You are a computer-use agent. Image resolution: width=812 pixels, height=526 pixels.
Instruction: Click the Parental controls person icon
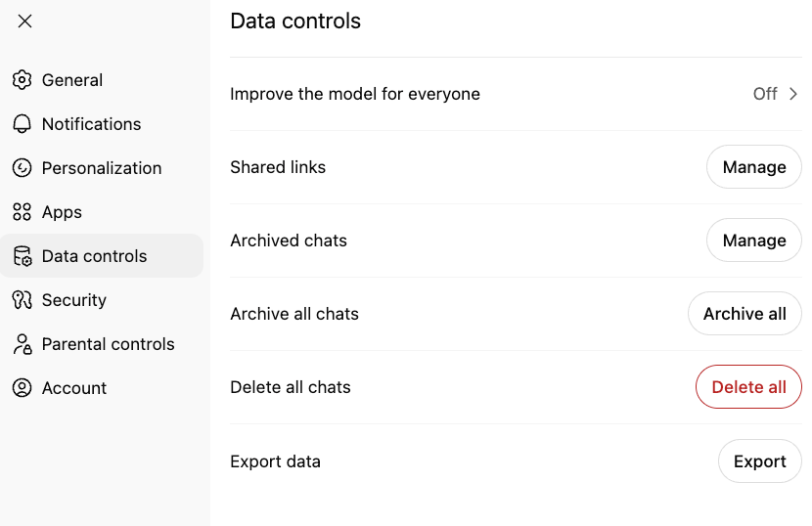22,344
